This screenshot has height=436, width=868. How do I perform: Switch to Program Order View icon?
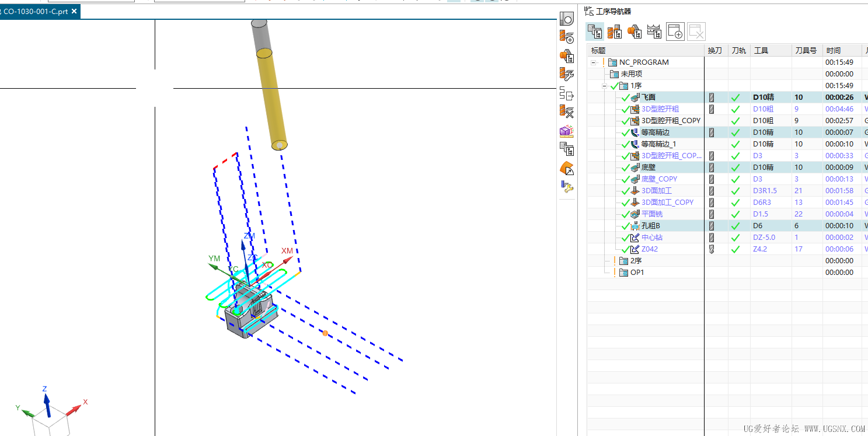pyautogui.click(x=595, y=32)
